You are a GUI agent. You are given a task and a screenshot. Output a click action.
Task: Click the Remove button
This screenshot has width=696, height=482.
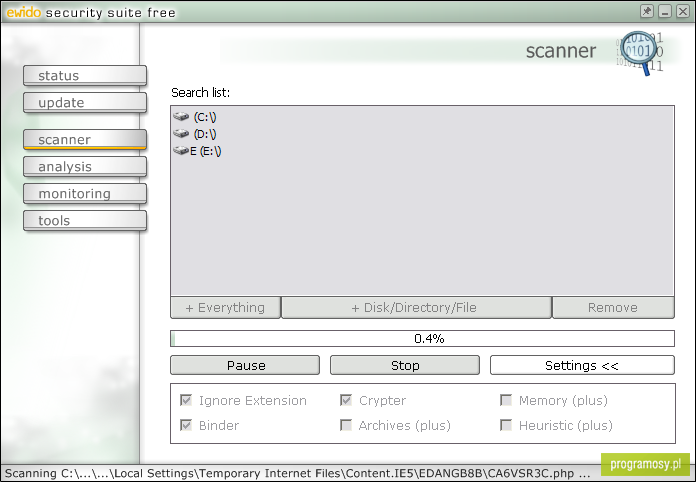pyautogui.click(x=613, y=308)
